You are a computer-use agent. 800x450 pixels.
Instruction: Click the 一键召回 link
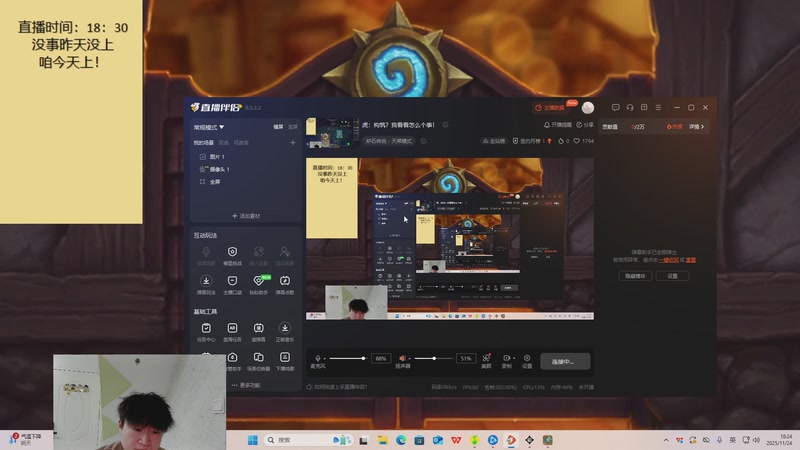click(668, 260)
